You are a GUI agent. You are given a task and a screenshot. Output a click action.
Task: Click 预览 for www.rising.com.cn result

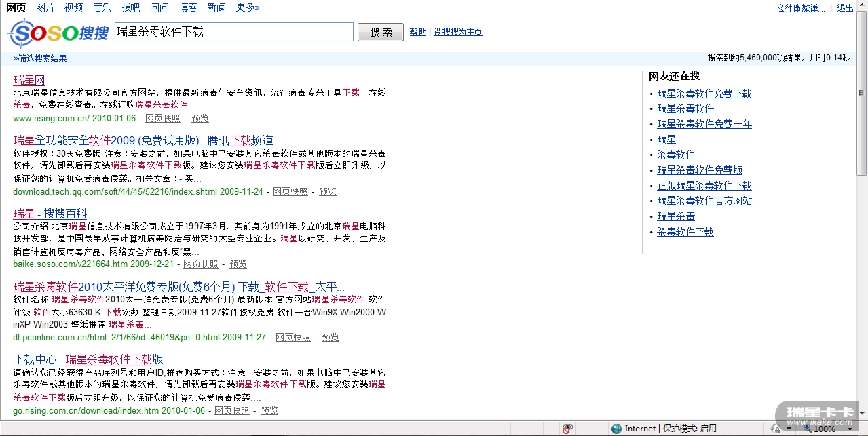click(200, 118)
